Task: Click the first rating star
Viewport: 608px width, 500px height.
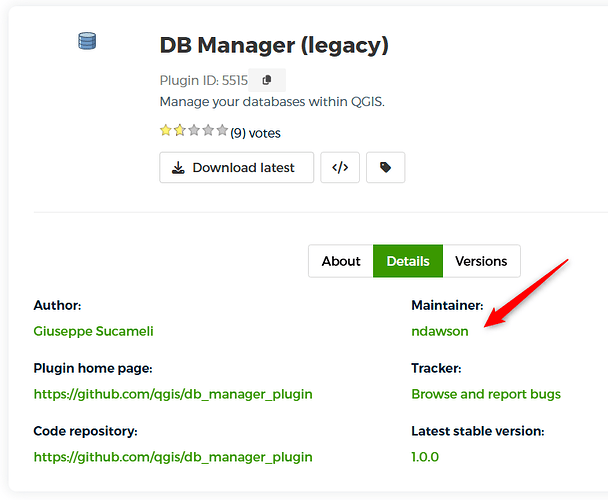Action: [166, 130]
